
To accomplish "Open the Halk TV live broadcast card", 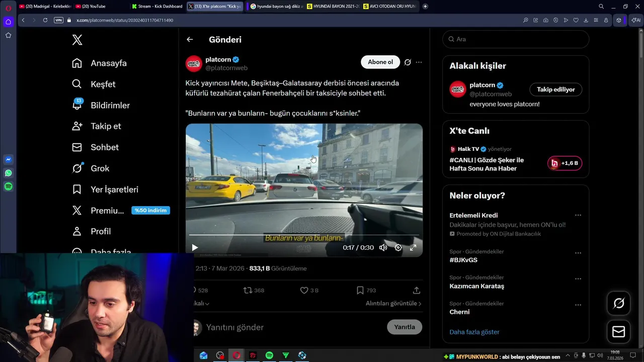I will click(x=516, y=159).
